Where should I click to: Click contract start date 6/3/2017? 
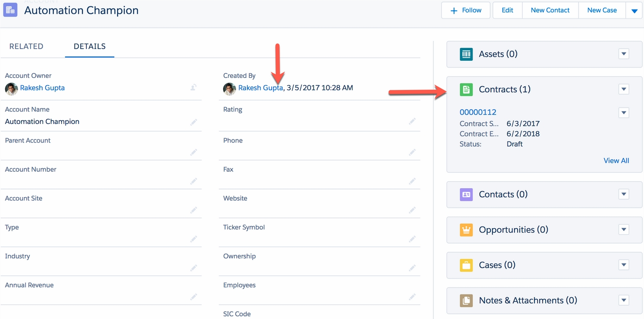523,124
